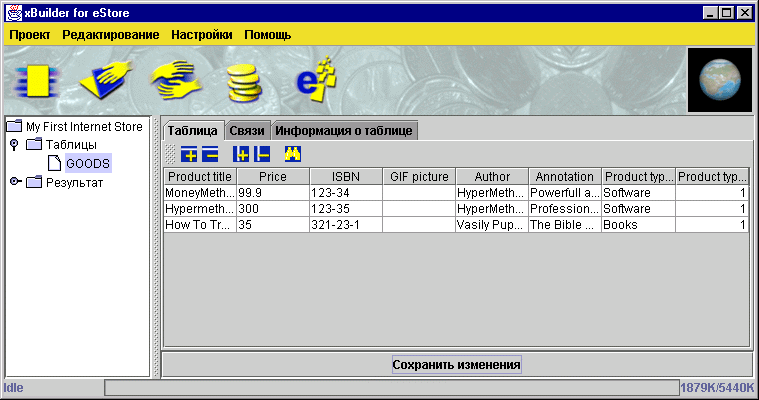Click the status bar progress bar

point(392,388)
